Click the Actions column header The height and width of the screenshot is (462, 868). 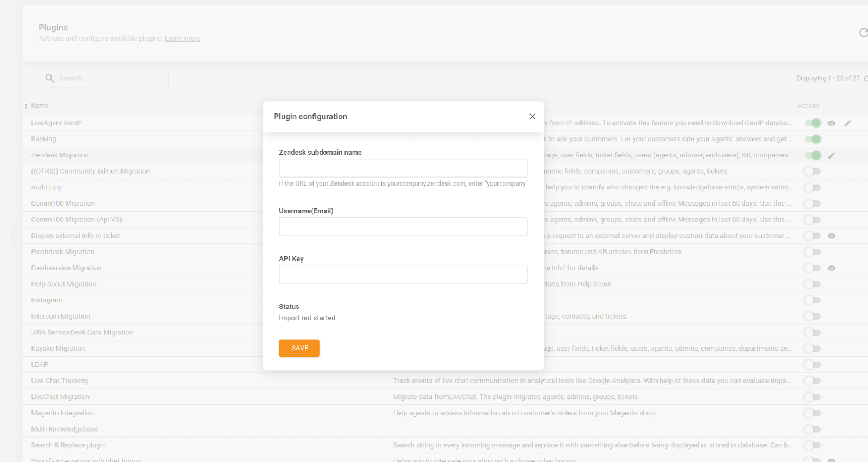pos(808,106)
